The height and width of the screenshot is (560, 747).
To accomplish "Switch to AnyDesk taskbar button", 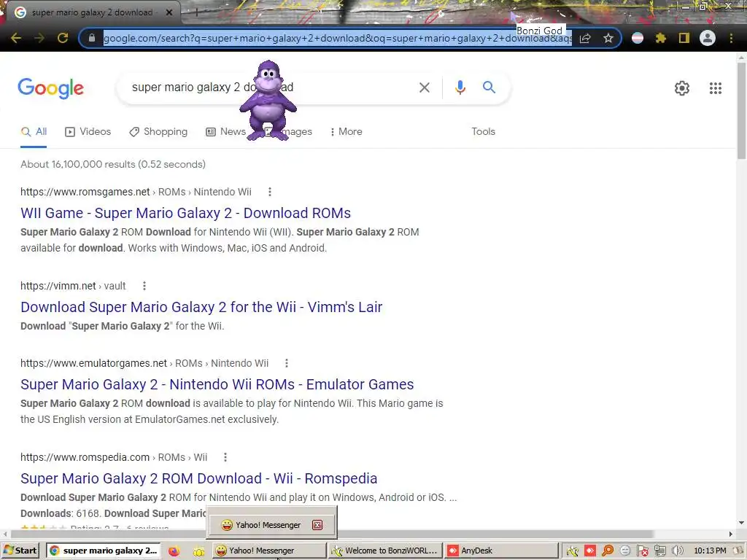I will tap(501, 551).
